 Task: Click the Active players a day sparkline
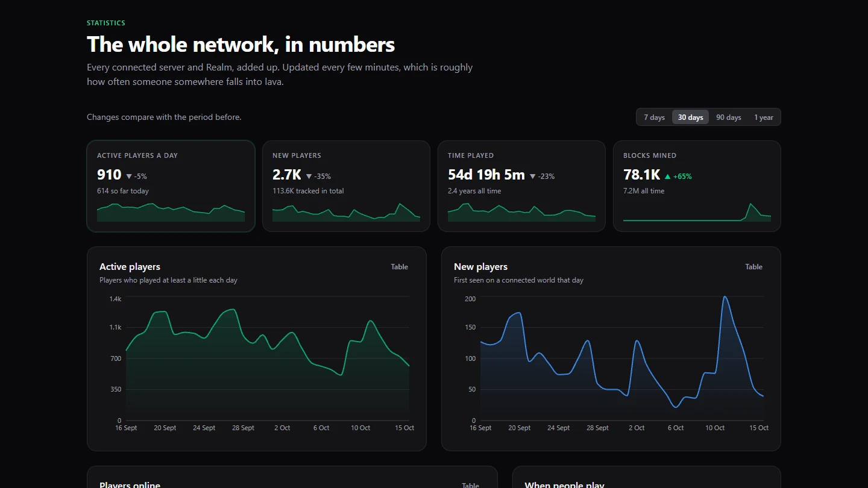[x=171, y=213]
